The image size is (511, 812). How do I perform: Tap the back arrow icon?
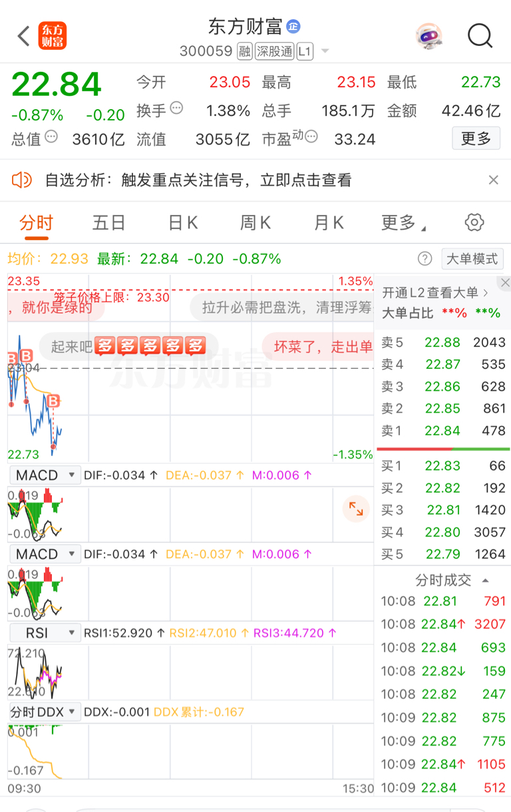[x=24, y=36]
